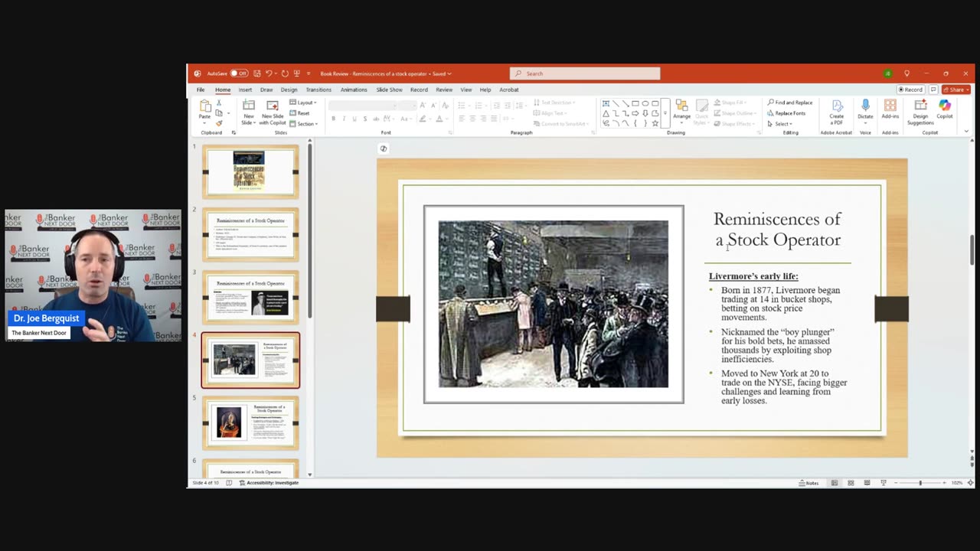
Task: Toggle the AutoSave switch
Action: tap(240, 73)
